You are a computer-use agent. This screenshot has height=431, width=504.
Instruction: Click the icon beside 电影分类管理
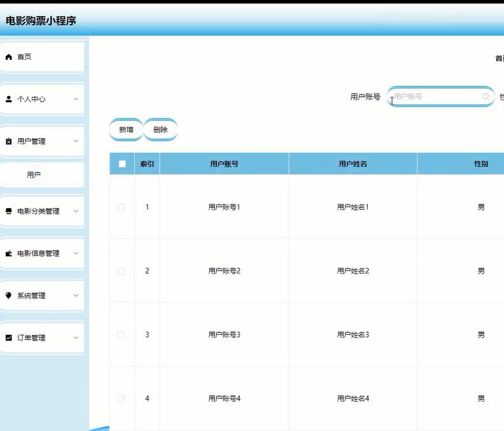click(x=9, y=211)
